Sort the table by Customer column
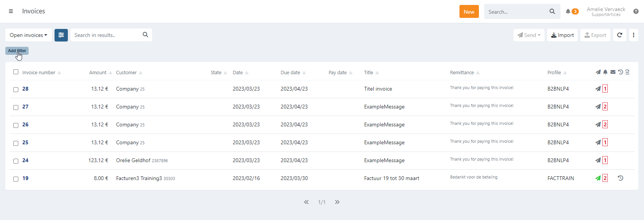 (x=126, y=73)
